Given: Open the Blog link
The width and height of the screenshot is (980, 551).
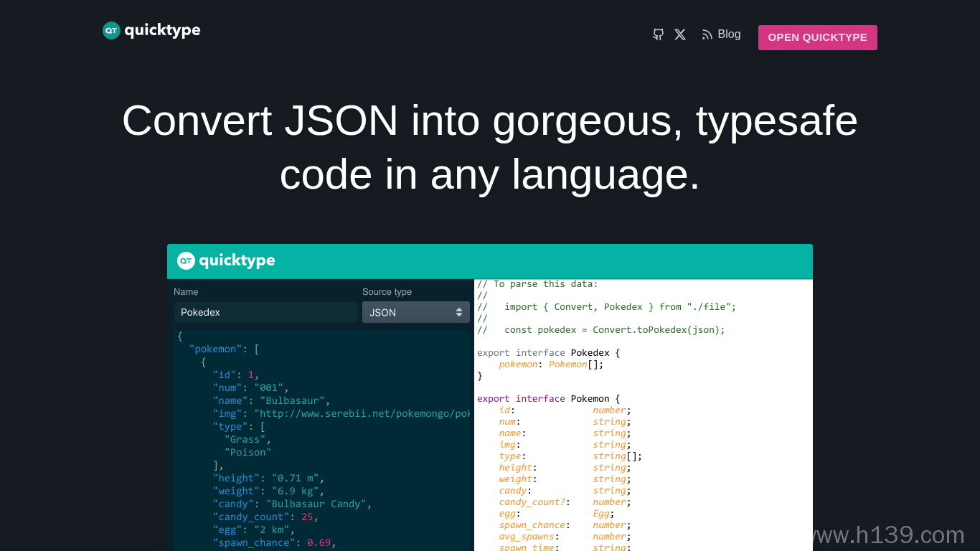Looking at the screenshot, I should pos(729,34).
